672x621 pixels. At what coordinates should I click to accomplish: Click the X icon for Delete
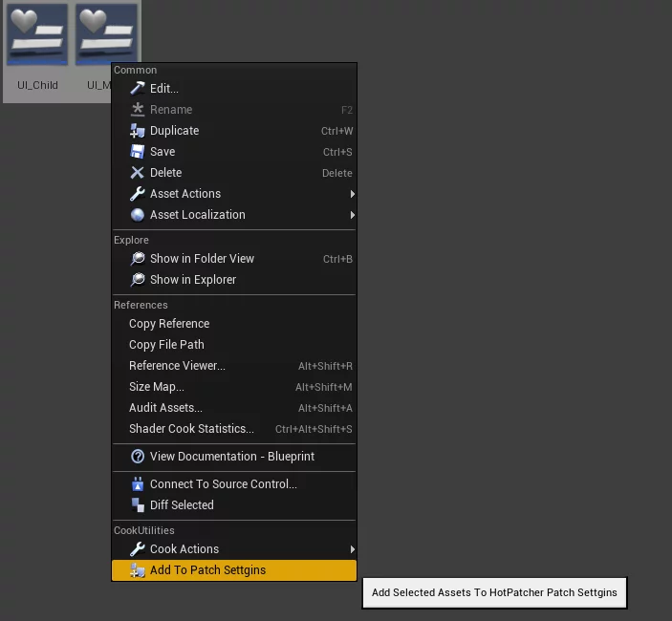point(138,173)
